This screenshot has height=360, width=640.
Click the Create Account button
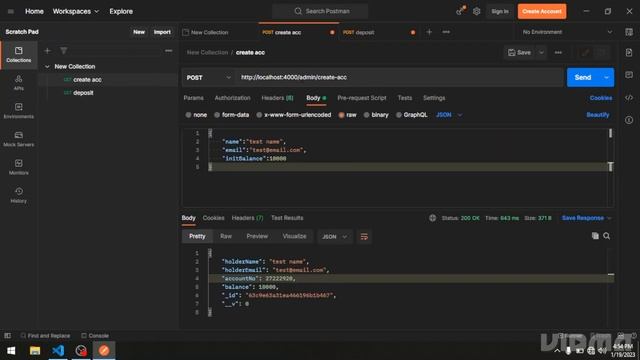tap(542, 11)
